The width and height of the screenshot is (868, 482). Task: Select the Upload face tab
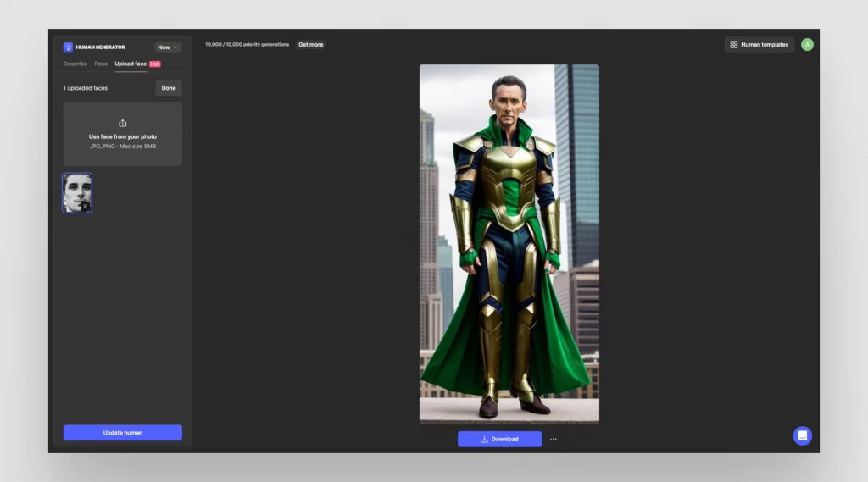point(131,64)
